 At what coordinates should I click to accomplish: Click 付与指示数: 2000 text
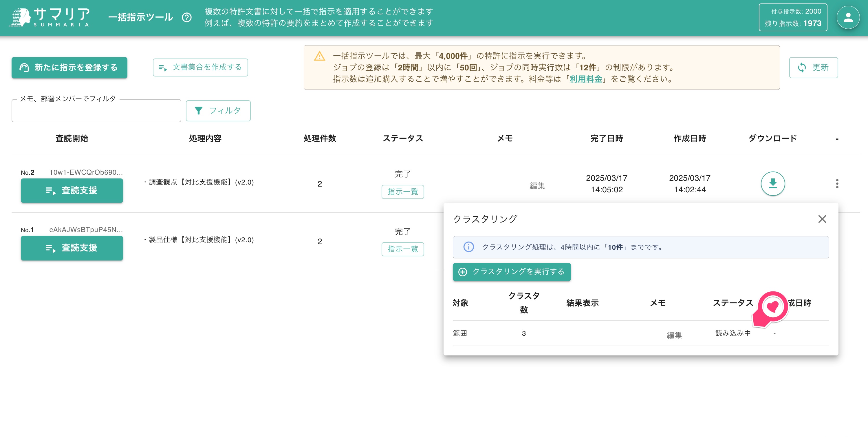click(796, 12)
